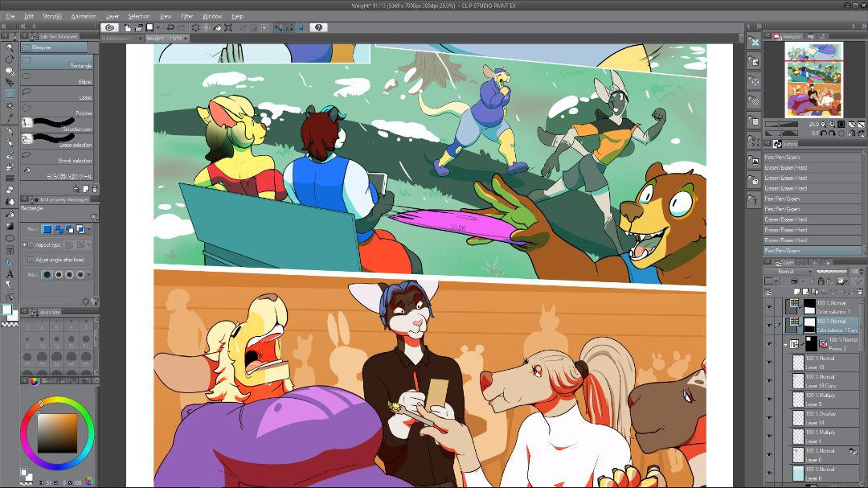The height and width of the screenshot is (488, 868).
Task: Click the New document icon in command bar
Action: [128, 27]
